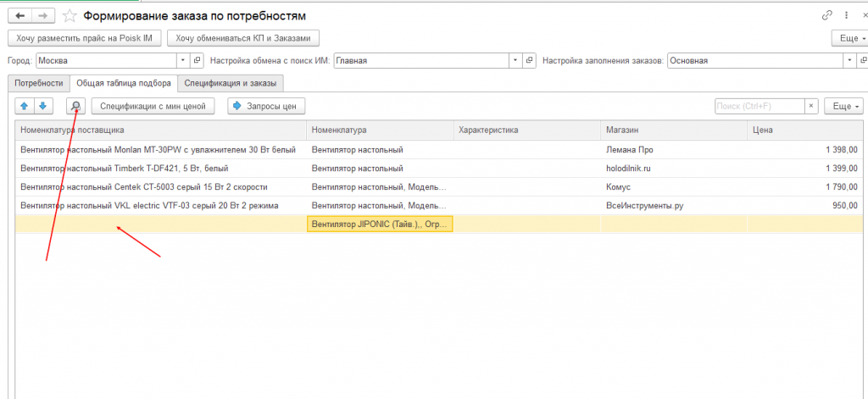Click the ВсеИнструменты.ру store cell
The height and width of the screenshot is (399, 868).
674,205
